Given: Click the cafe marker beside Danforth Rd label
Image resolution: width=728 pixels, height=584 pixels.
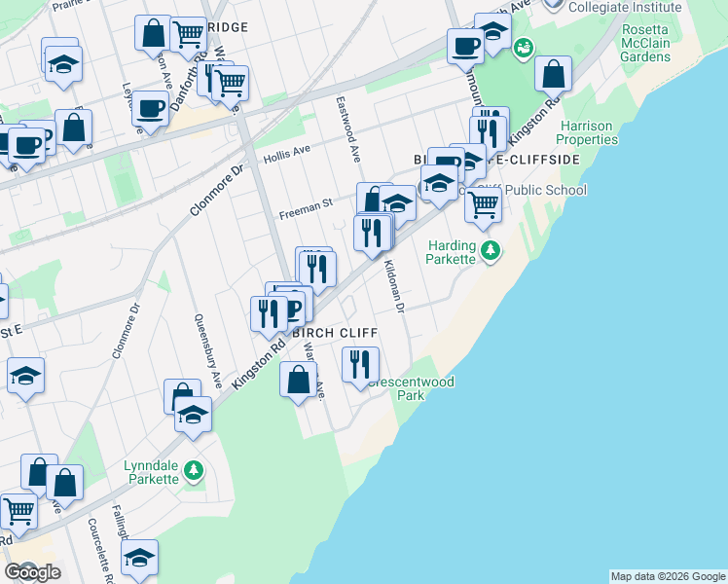Looking at the screenshot, I should [150, 111].
